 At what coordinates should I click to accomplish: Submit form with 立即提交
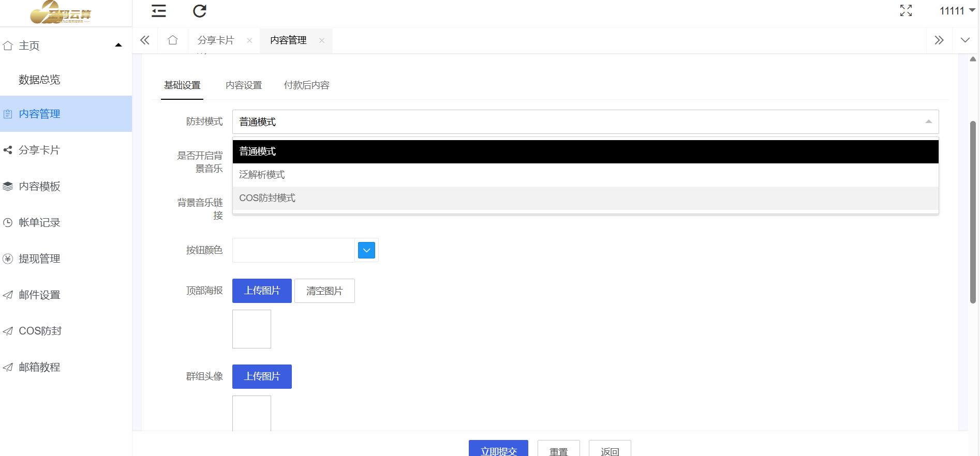coord(498,449)
